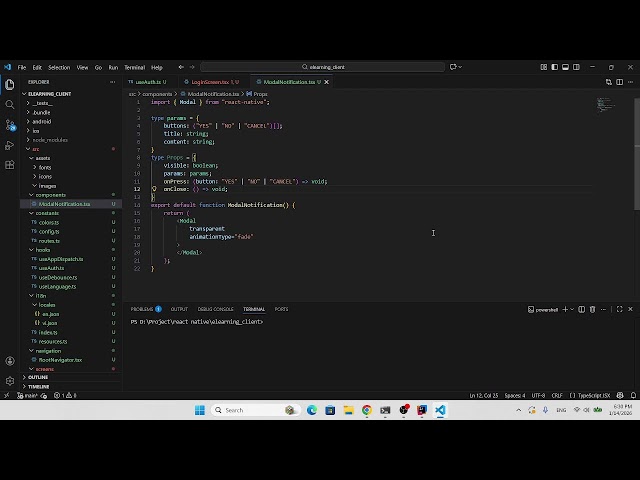Open the Accounts menu icon
The height and width of the screenshot is (480, 640).
tap(10, 361)
